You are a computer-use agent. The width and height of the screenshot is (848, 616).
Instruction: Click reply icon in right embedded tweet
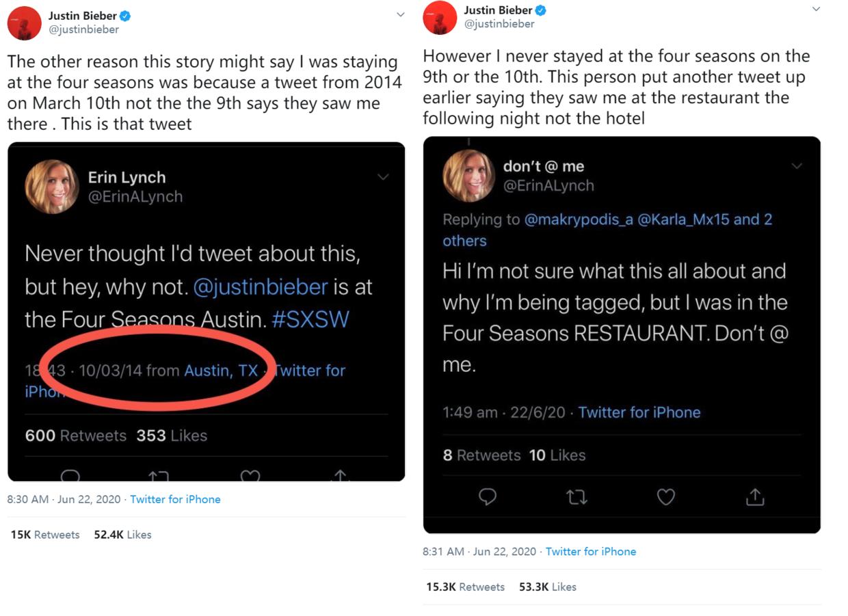[x=487, y=497]
